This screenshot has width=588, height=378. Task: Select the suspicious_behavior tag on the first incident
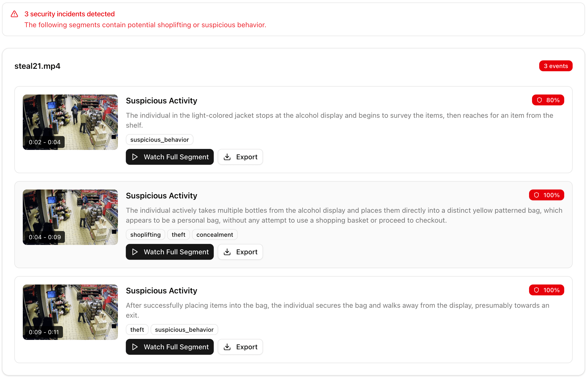pyautogui.click(x=160, y=140)
